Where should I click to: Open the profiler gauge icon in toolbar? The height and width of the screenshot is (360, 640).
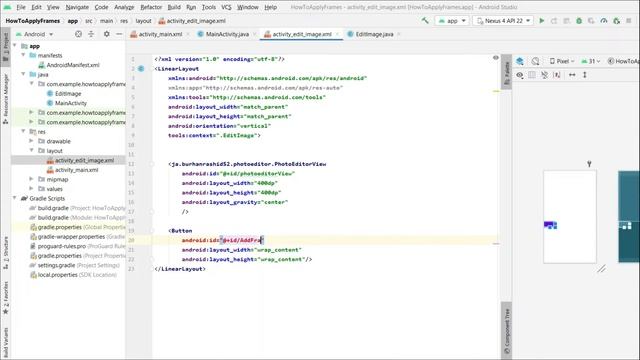point(604,20)
